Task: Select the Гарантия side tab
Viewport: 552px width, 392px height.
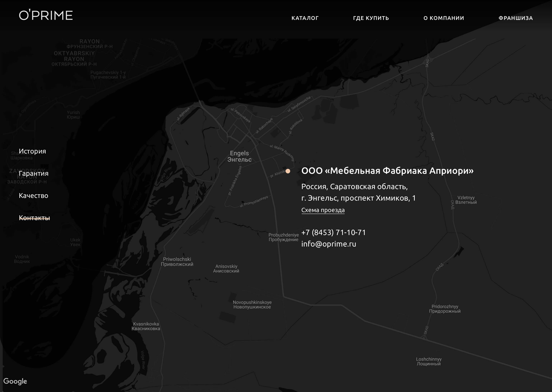Action: (x=34, y=174)
